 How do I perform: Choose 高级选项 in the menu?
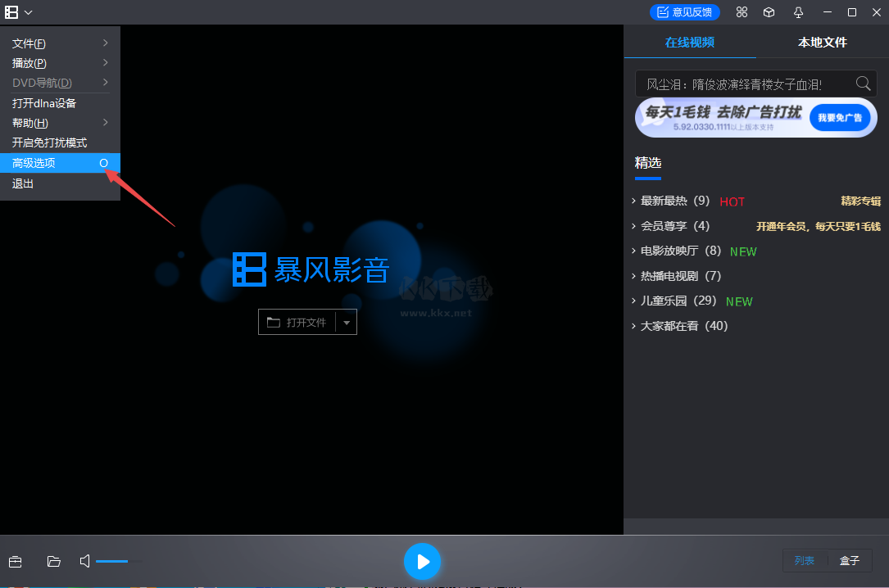point(60,163)
